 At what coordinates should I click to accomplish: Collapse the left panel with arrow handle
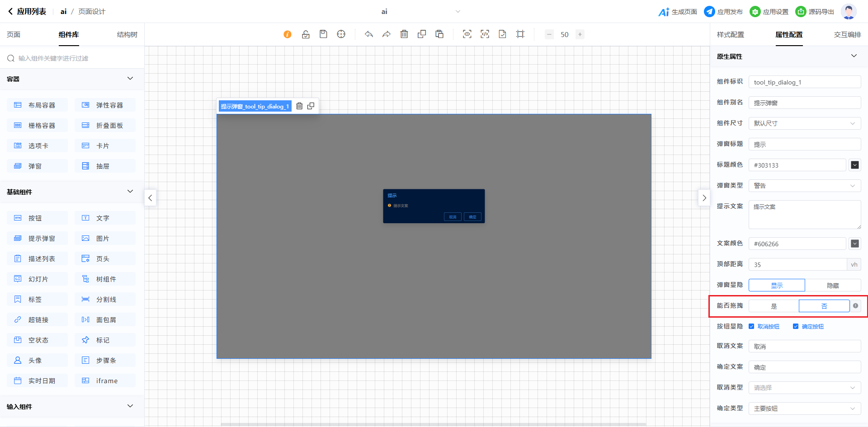click(x=150, y=198)
